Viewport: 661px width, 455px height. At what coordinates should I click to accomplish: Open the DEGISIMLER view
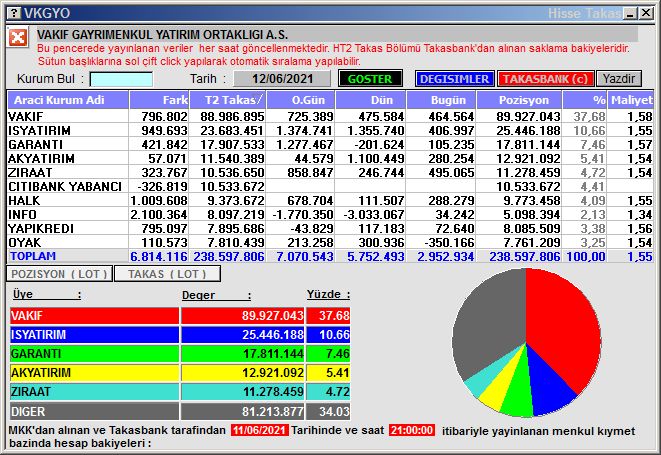pyautogui.click(x=454, y=79)
